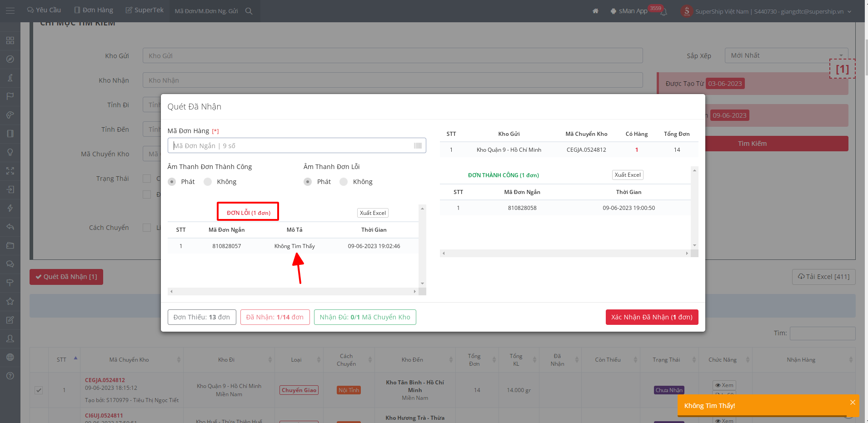
Task: Click vertical scrollbar of Đơn Lỗi table
Action: 422,246
